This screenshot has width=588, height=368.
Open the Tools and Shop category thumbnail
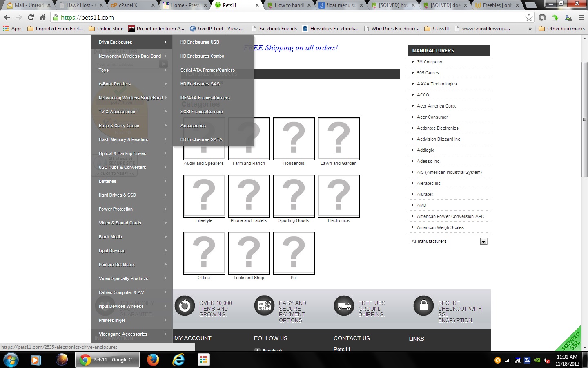(x=249, y=253)
